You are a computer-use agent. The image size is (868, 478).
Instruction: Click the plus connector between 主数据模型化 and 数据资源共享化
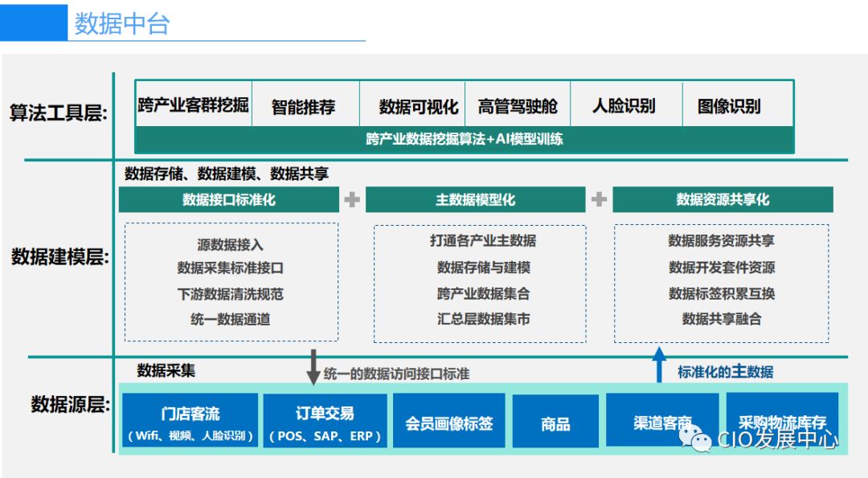[598, 199]
